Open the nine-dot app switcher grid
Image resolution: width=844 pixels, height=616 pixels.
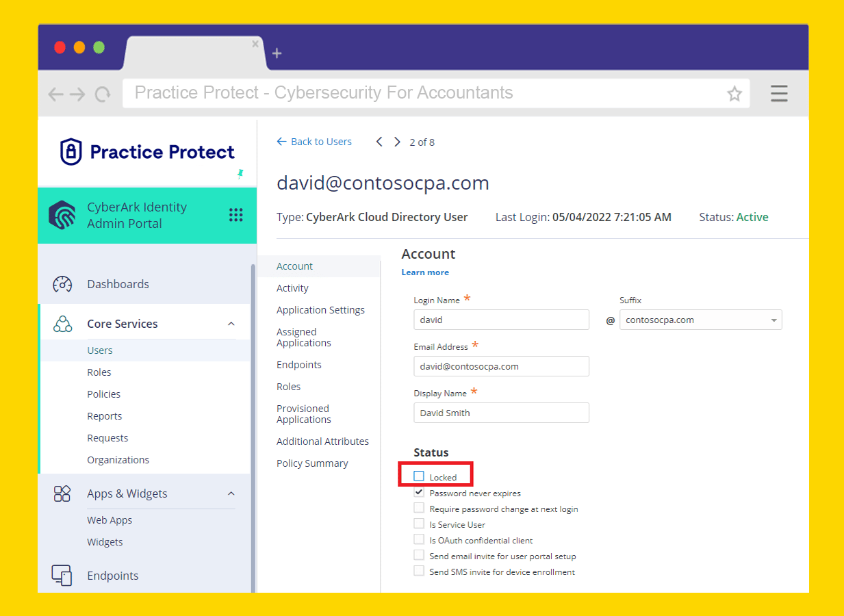coord(236,215)
